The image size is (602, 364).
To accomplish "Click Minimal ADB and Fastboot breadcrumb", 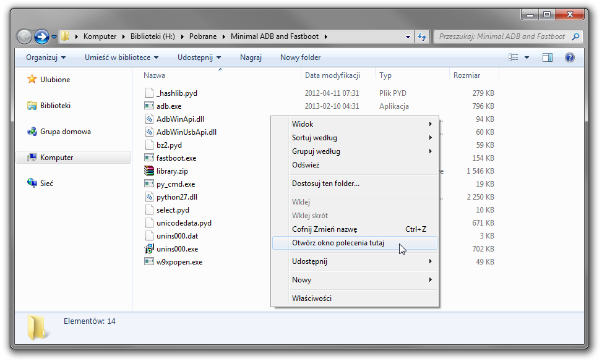I will tap(275, 36).
